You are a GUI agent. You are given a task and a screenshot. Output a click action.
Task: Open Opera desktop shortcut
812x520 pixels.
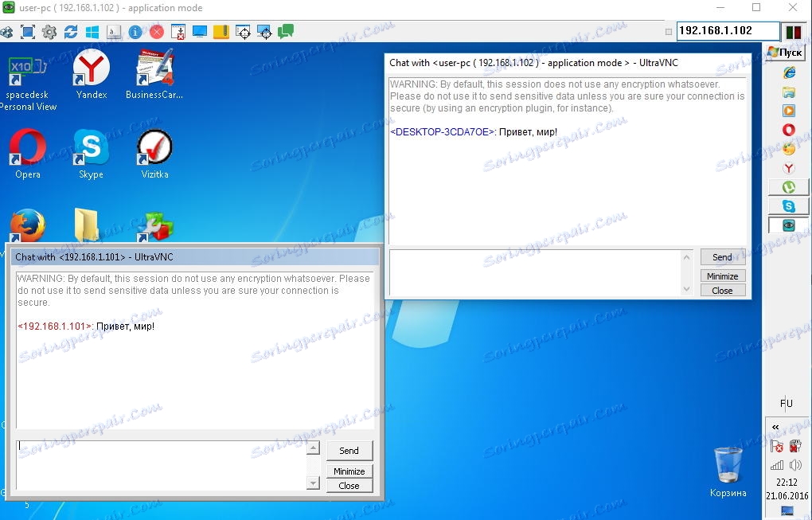(27, 154)
